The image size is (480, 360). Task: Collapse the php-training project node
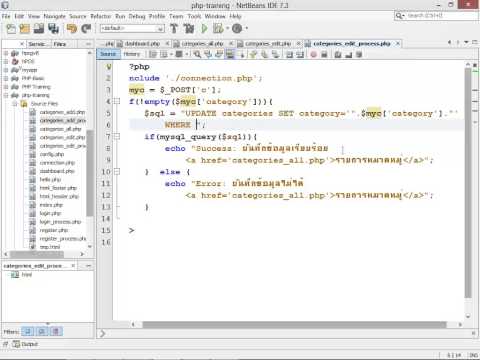[x=6, y=95]
